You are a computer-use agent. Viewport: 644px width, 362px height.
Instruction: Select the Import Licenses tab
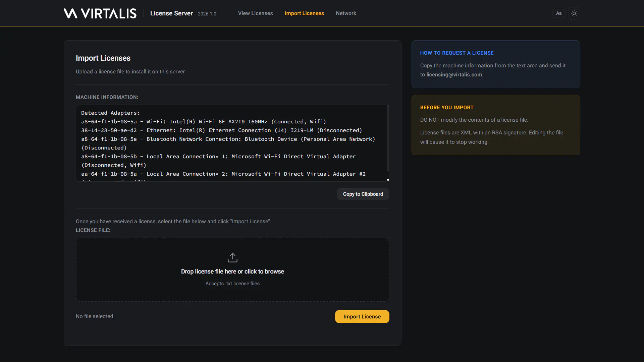click(304, 13)
